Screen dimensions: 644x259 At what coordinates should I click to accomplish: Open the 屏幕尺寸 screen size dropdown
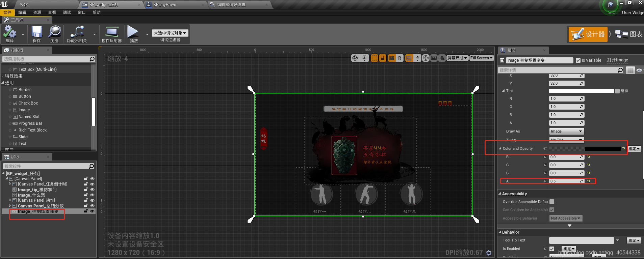click(457, 58)
